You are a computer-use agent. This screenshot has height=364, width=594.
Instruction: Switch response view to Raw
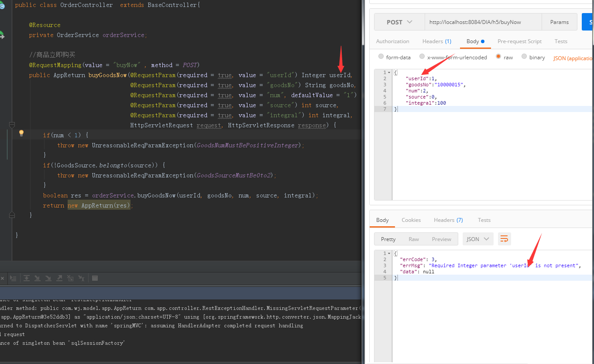[x=414, y=239]
